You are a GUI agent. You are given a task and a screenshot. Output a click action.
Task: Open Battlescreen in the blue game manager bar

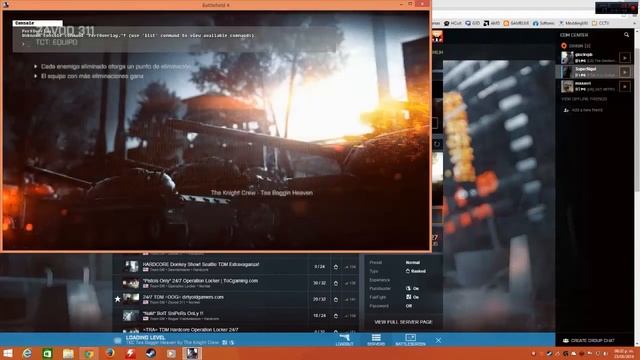click(410, 340)
